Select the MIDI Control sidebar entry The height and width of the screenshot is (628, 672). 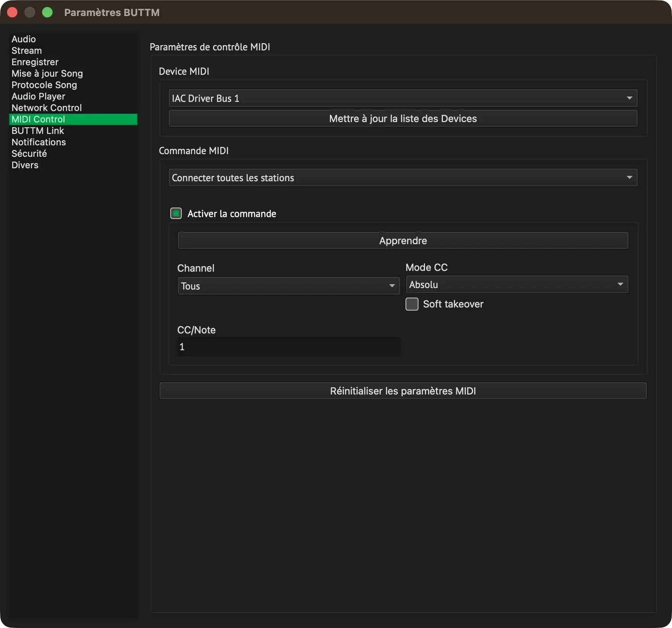[73, 119]
